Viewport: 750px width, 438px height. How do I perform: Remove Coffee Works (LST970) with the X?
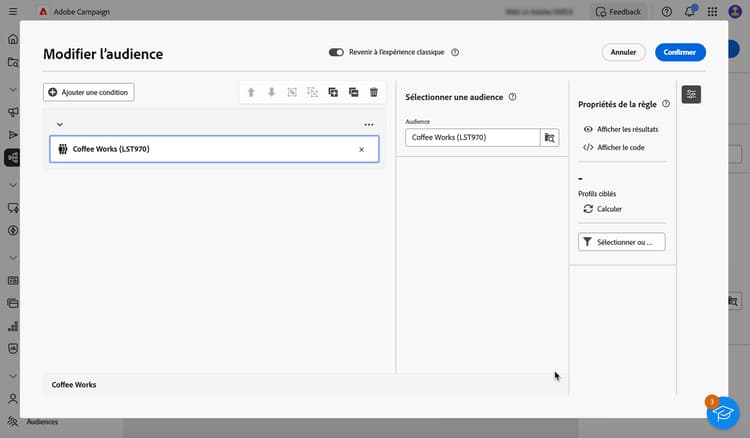click(x=362, y=150)
